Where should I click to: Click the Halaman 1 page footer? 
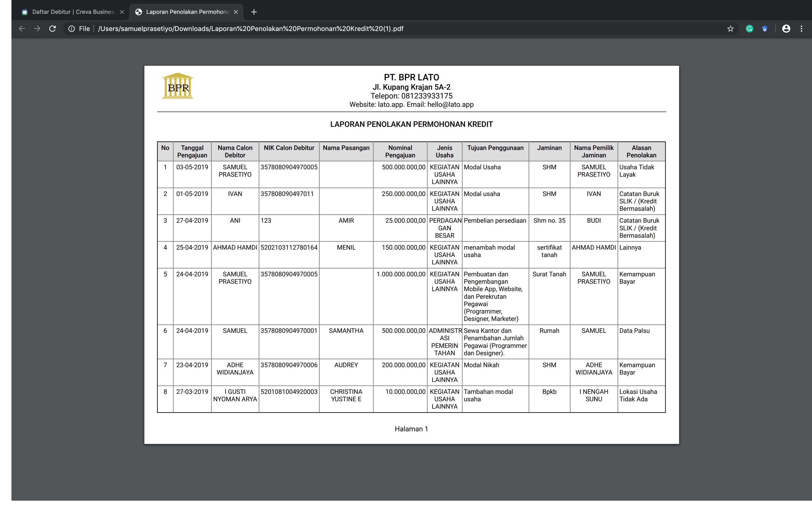(x=411, y=429)
